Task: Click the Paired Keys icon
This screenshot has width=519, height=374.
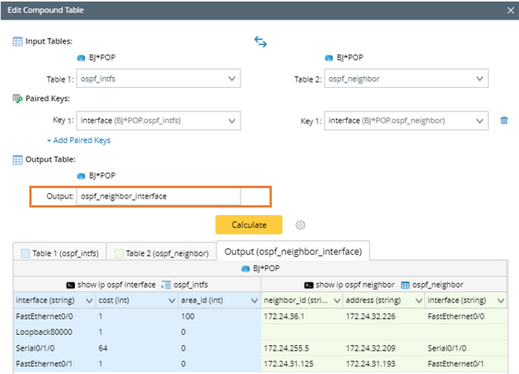Action: [17, 99]
